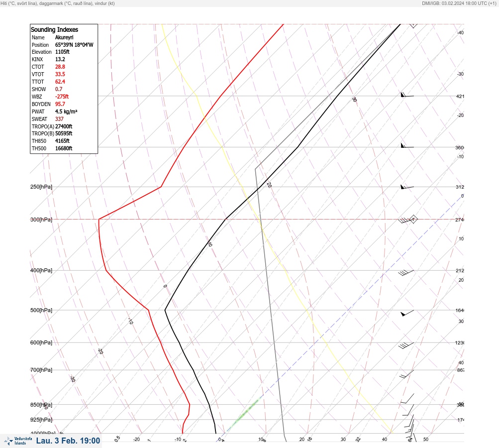This screenshot has height=448, width=499.
Task: Click the Vedurstofa Islands logo
Action: (x=18, y=441)
